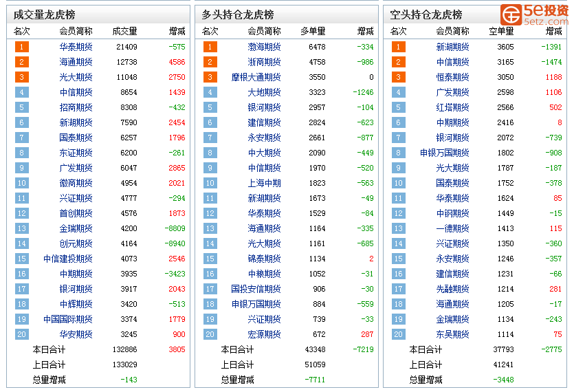574x392 pixels.
Task: Open 中信期货 in 成交量龙虎榜
Action: click(x=76, y=92)
